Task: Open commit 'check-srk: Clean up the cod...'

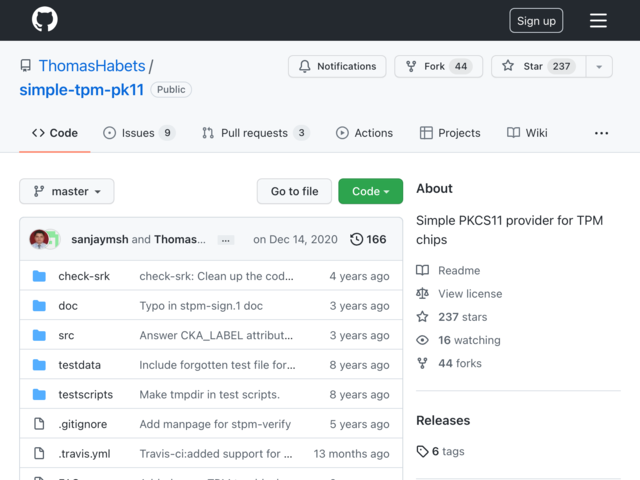Action: [x=216, y=276]
